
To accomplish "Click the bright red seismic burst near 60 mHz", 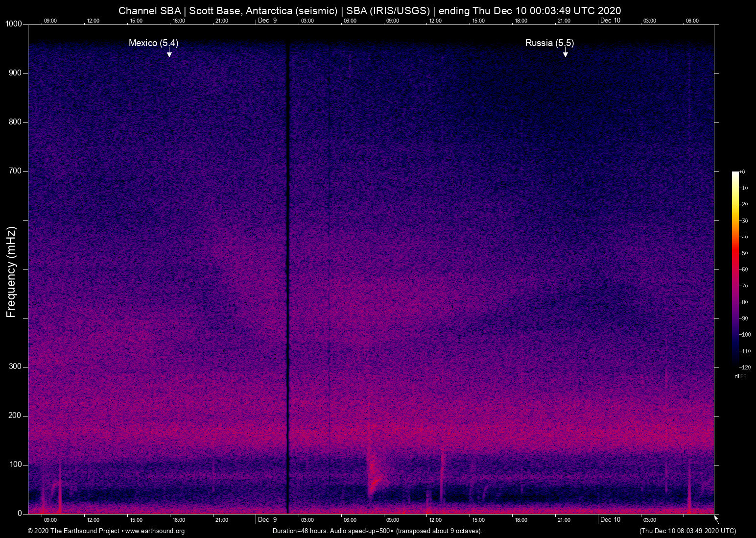I will point(375,483).
